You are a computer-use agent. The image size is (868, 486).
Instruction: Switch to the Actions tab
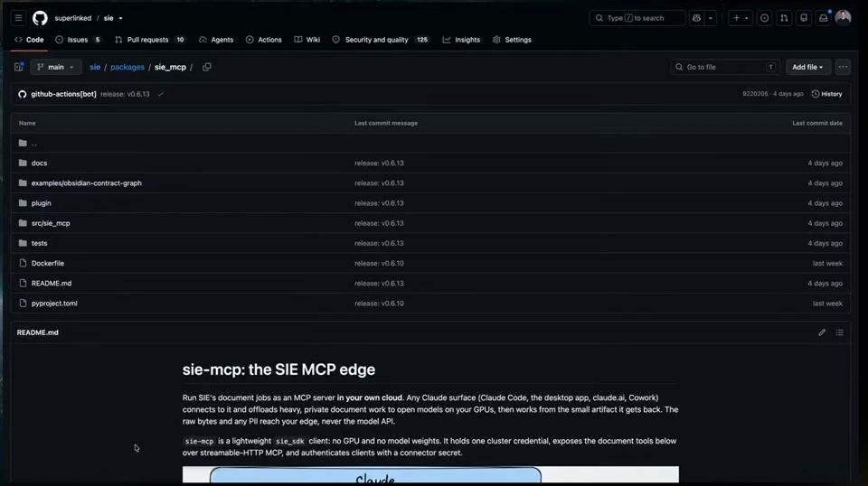pos(263,40)
